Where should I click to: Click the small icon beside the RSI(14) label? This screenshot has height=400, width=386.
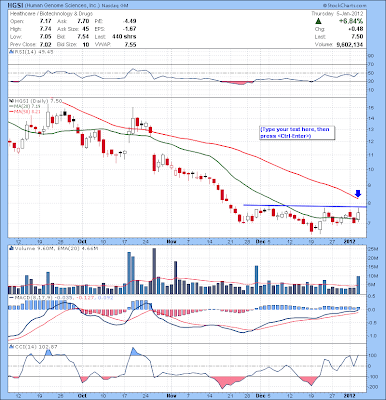(x=11, y=52)
